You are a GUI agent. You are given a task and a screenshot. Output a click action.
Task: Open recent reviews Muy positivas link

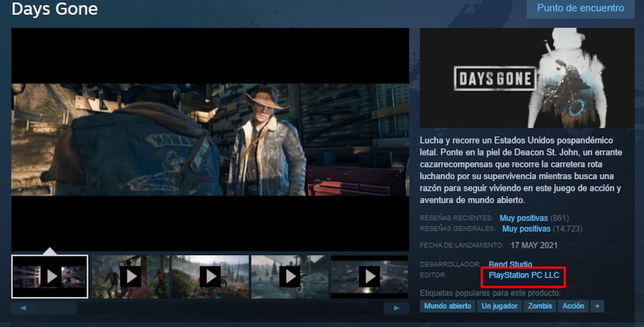click(x=523, y=218)
